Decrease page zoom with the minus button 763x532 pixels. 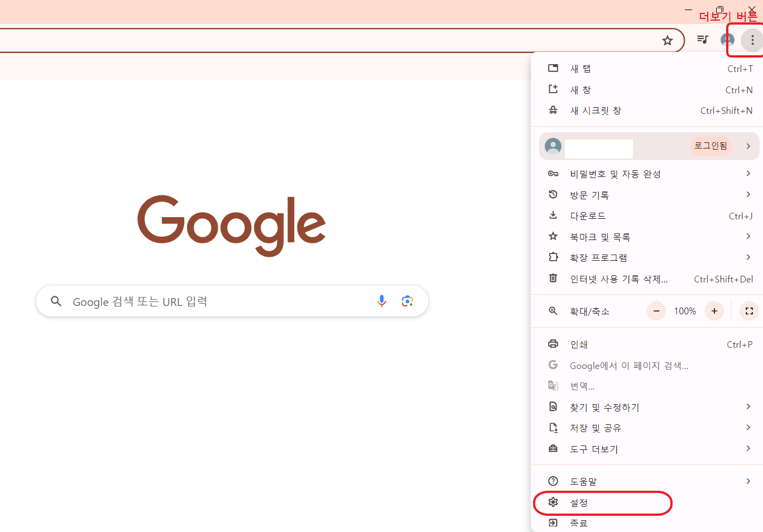click(656, 311)
